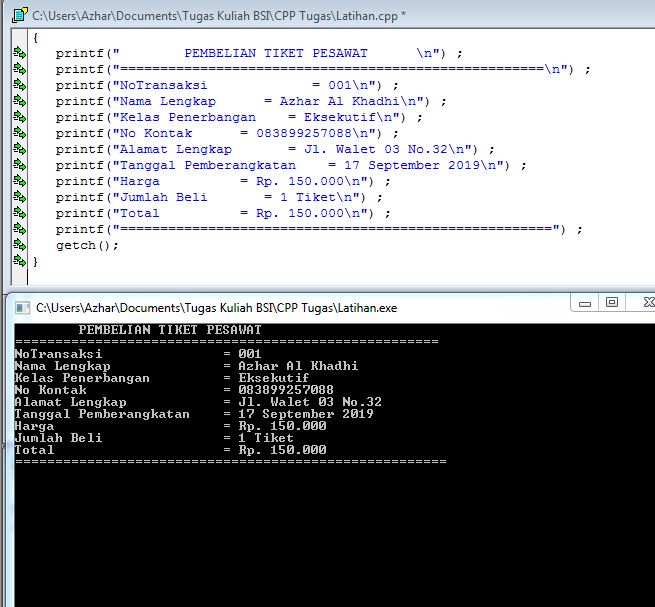Screen dimensions: 655x607
Task: Click '17 September 2019' in the code editor
Action: coord(411,165)
